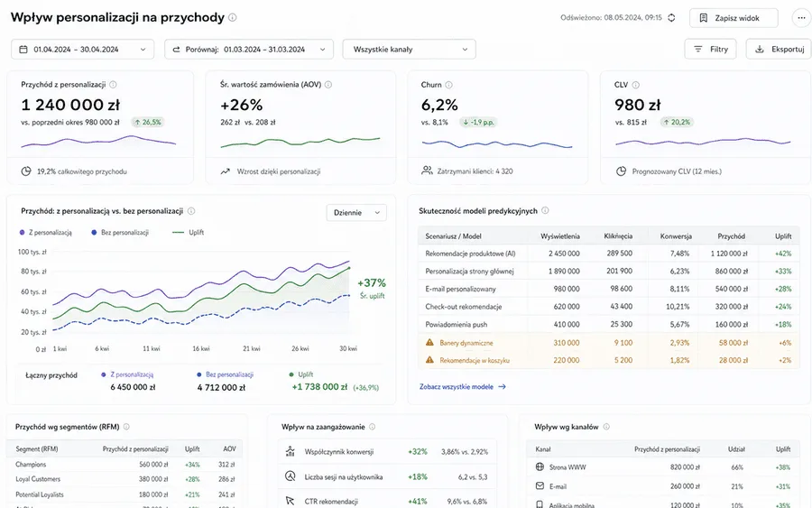Select the Potential Loyalists segment row
Image resolution: width=812 pixels, height=508 pixels.
click(125, 494)
